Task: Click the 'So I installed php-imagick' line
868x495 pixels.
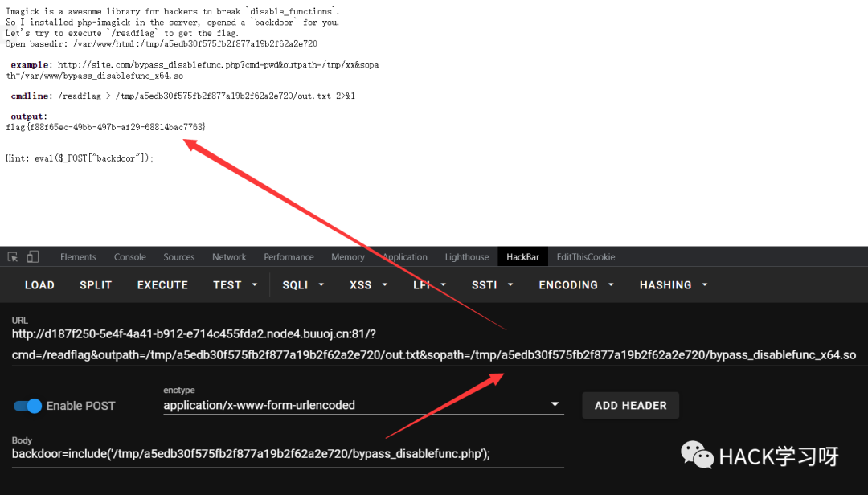Action: coord(173,22)
